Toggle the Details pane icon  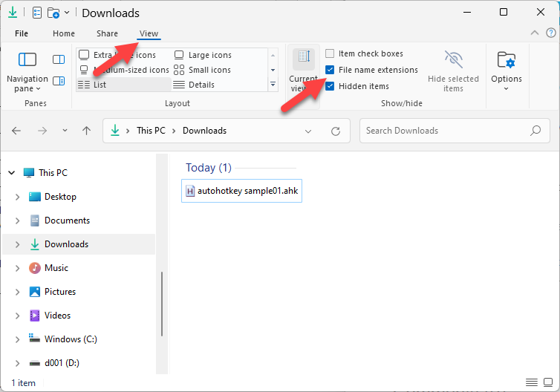click(59, 81)
